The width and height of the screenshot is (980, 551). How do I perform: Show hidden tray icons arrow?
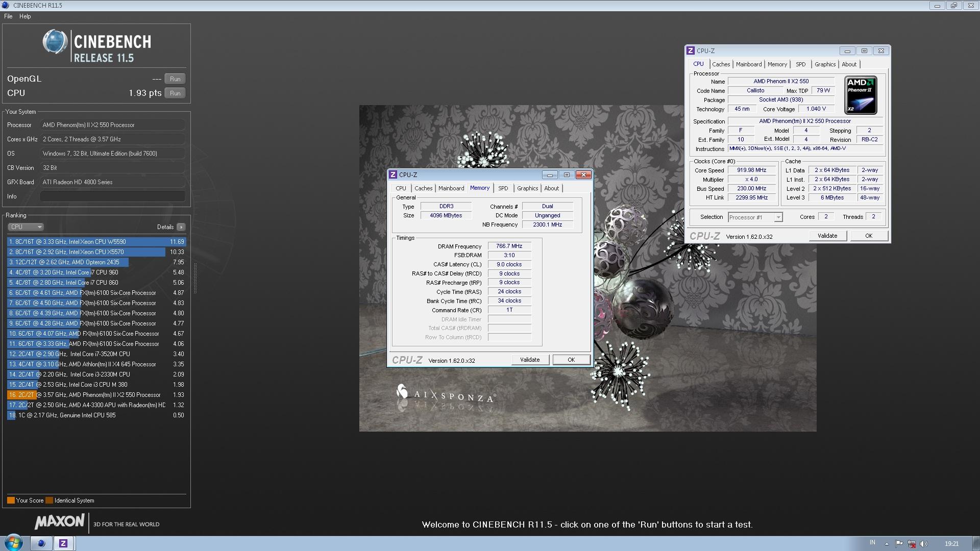tap(886, 544)
